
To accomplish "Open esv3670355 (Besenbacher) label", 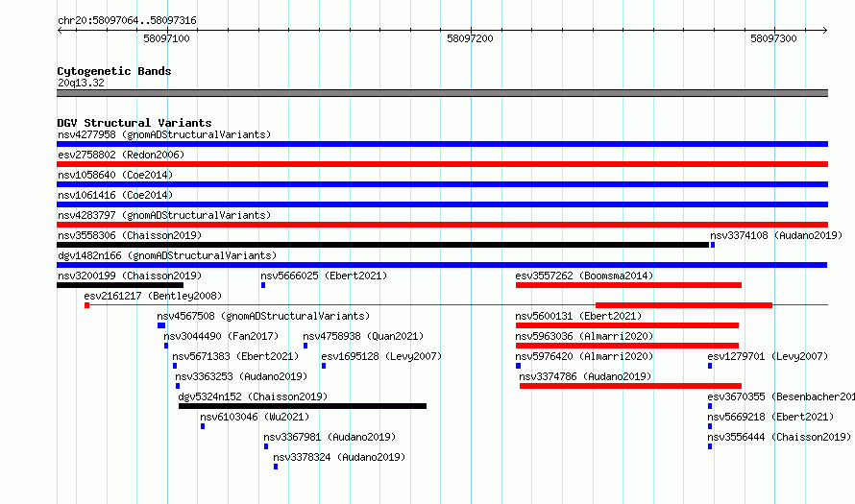I will 781,396.
